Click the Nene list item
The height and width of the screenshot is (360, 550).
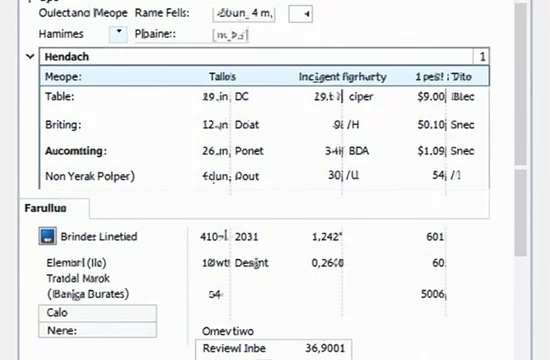click(98, 330)
